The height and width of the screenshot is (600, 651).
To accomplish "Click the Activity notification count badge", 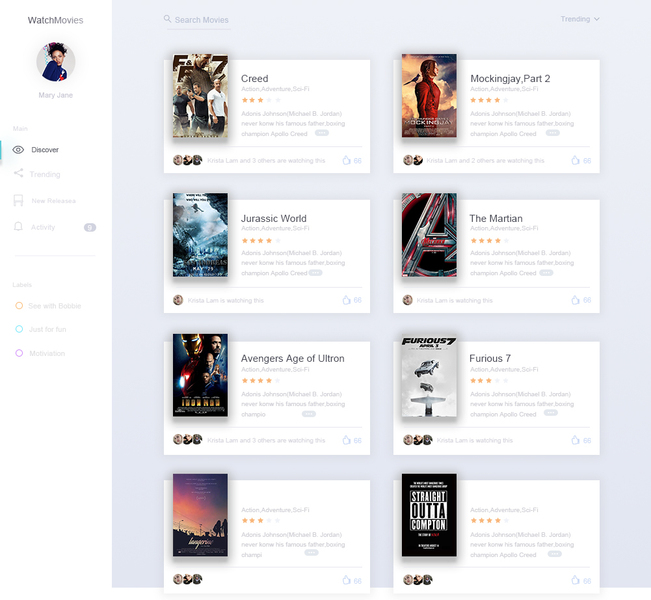I will [x=90, y=227].
